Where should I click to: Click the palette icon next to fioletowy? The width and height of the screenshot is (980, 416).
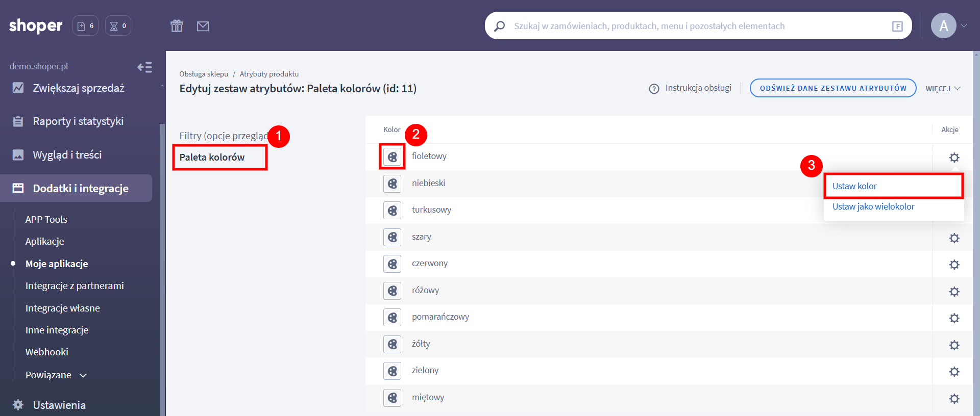392,157
